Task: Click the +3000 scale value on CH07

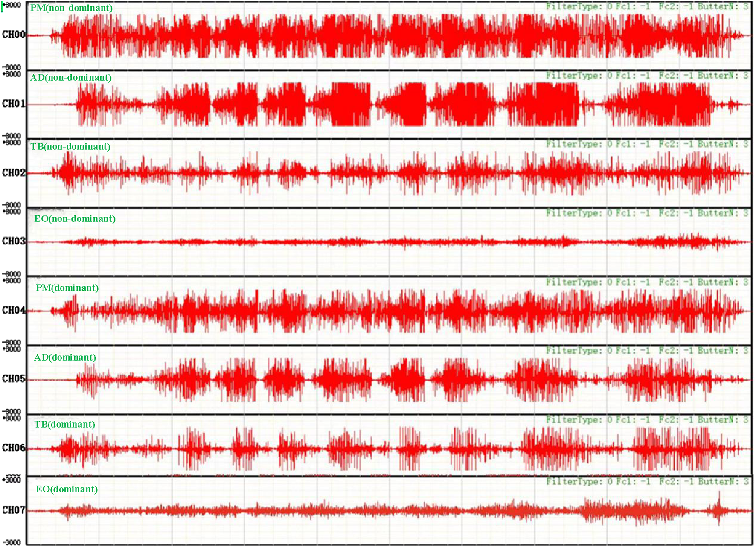Action: [x=12, y=480]
